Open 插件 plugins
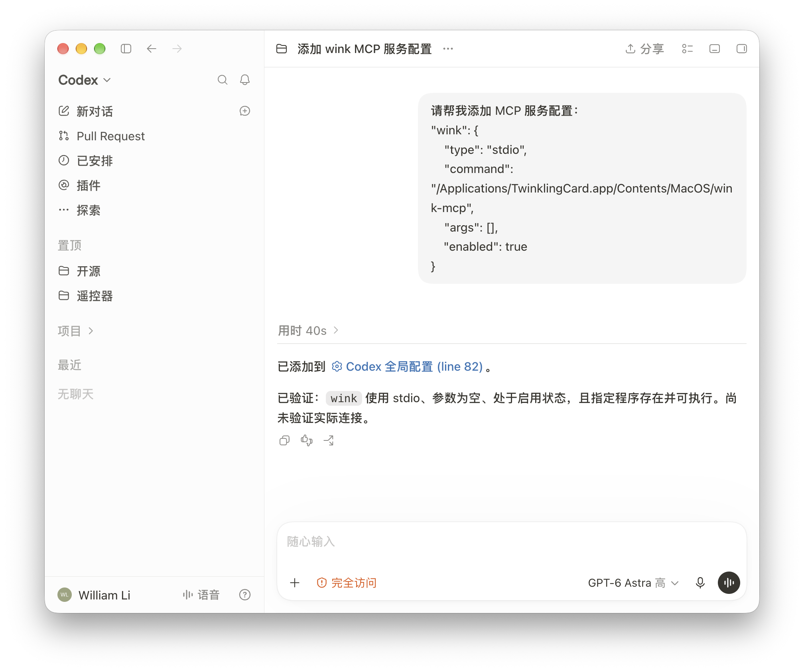 pos(79,185)
